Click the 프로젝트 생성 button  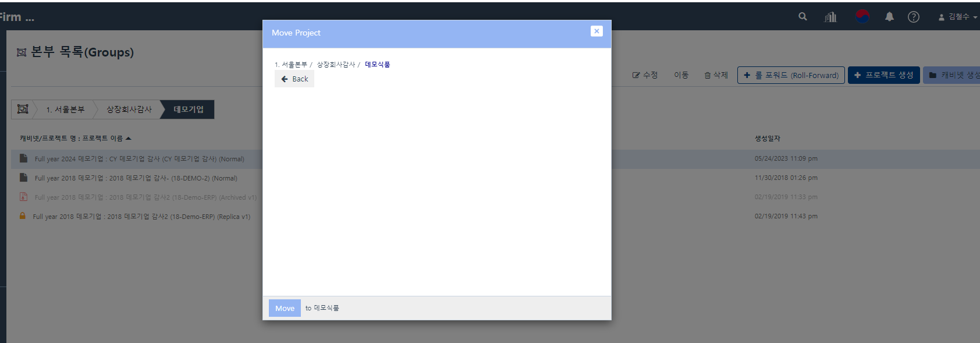pos(883,75)
